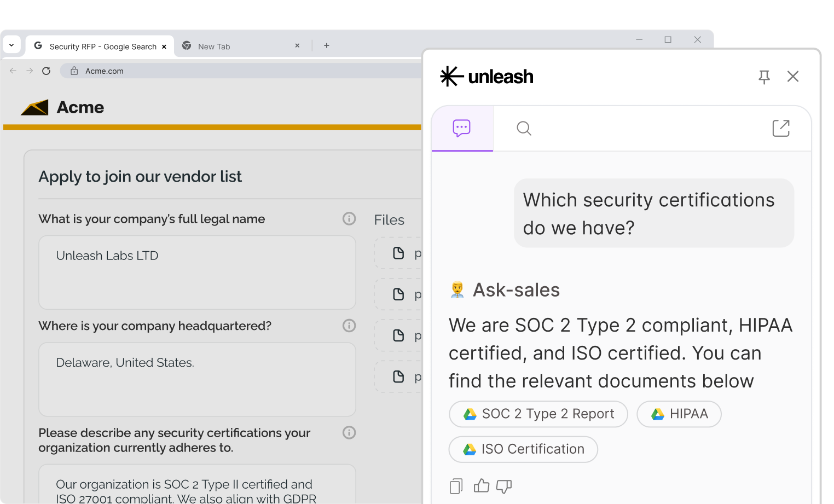Go back in the browser
Screen dimensions: 834x504
[x=13, y=71]
